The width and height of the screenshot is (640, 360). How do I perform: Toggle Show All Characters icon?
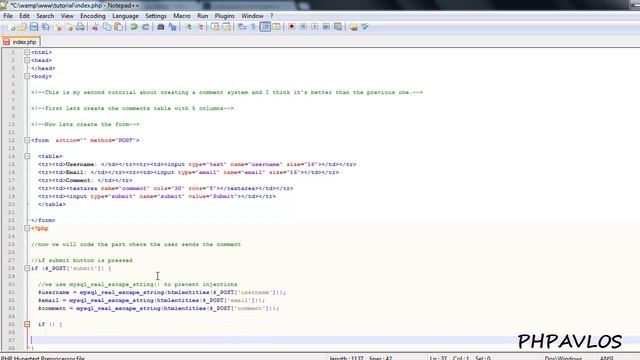click(x=253, y=27)
